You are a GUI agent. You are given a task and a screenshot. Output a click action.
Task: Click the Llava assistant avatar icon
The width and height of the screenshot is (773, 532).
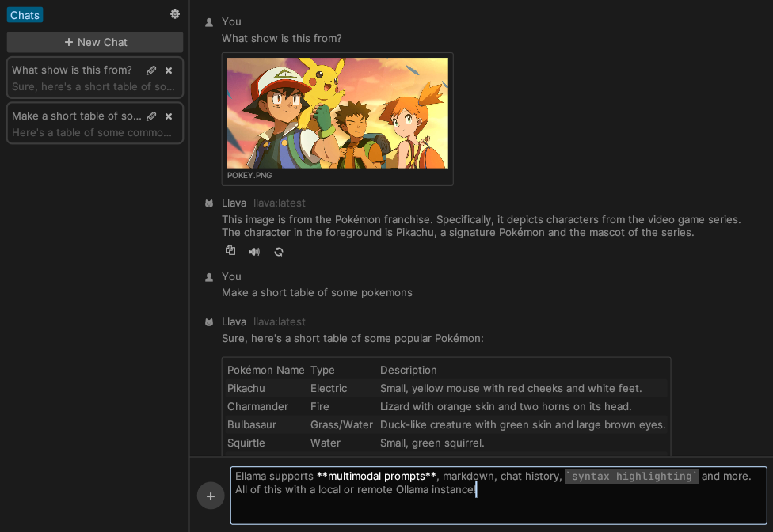click(209, 202)
